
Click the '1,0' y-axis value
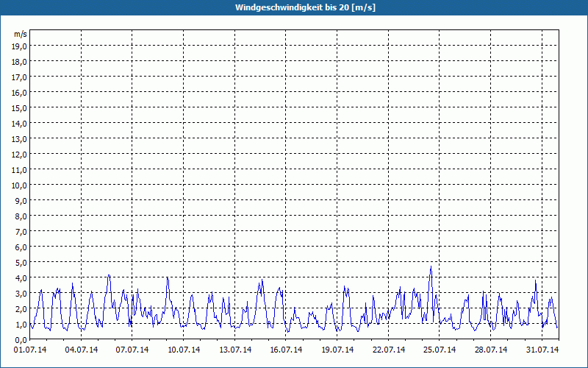pyautogui.click(x=21, y=325)
